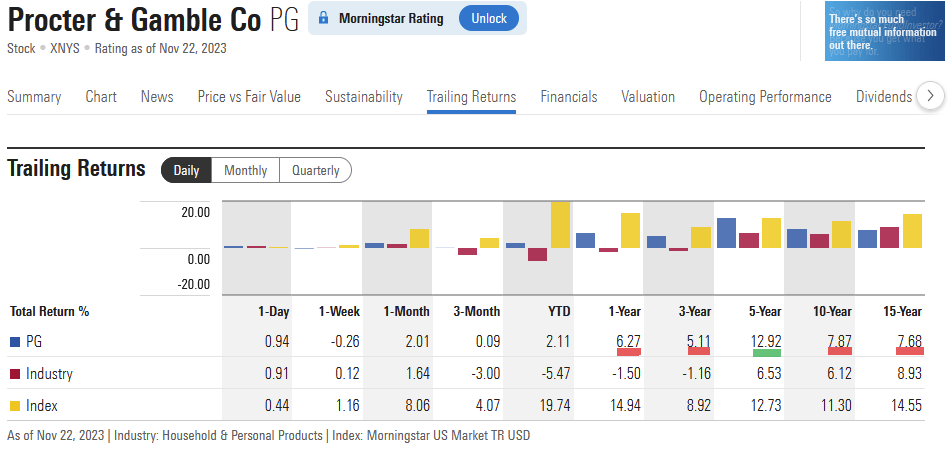The width and height of the screenshot is (948, 449).
Task: Click the mutual fund advertisement banner
Action: click(885, 31)
